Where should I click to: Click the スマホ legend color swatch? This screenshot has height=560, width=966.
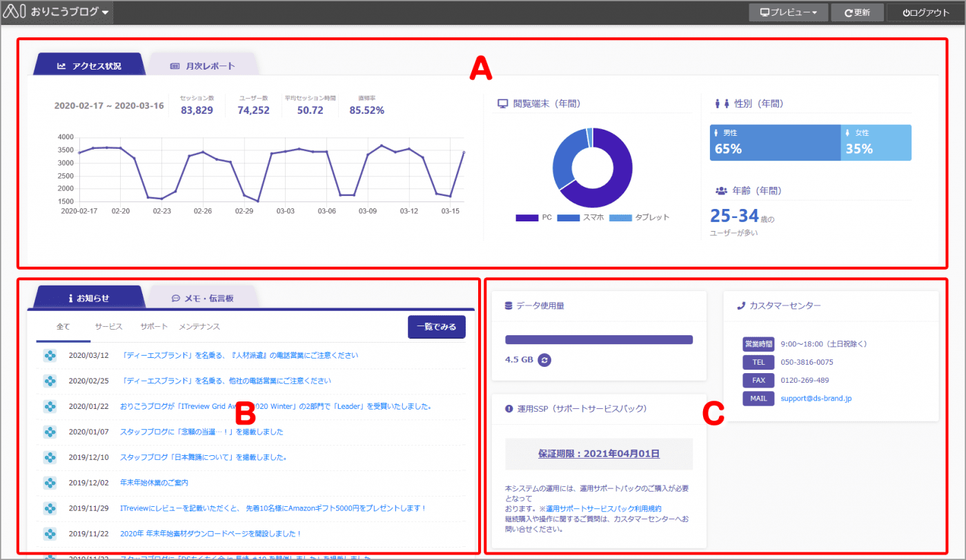pos(568,218)
